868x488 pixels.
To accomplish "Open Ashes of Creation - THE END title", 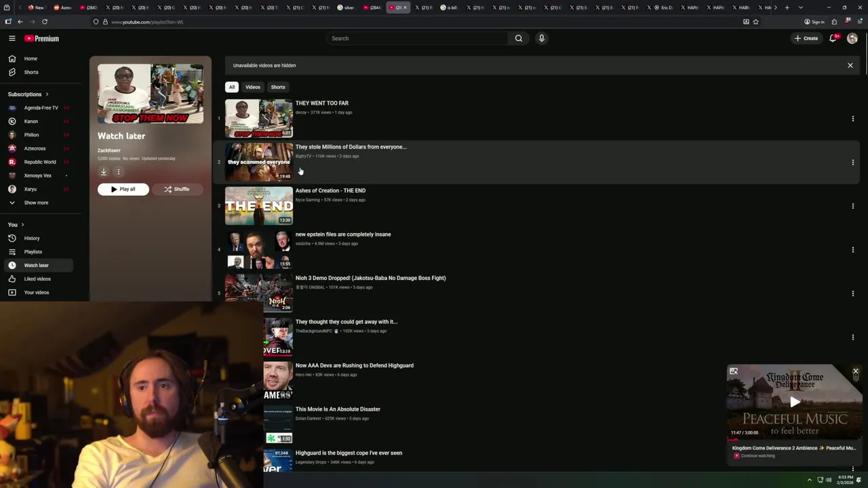I will point(330,190).
